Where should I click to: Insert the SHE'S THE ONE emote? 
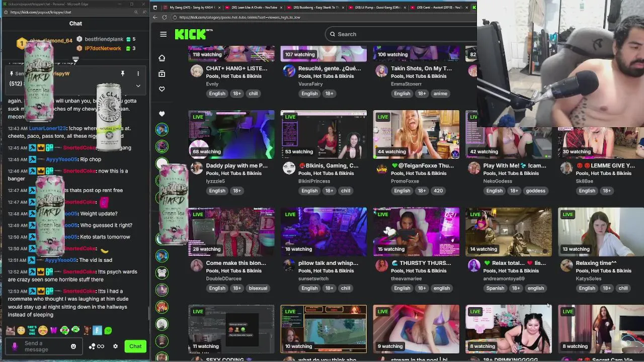(32, 330)
